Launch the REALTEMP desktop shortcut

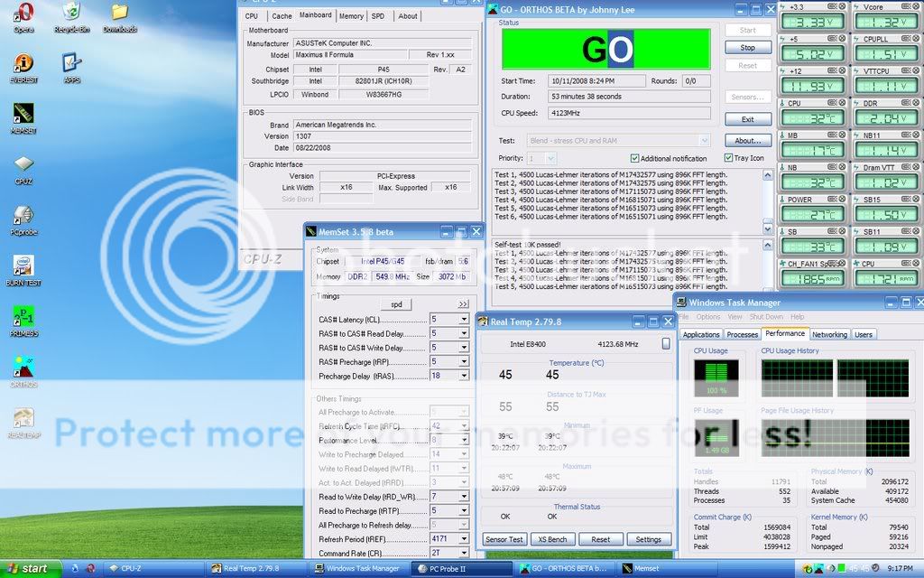click(x=23, y=423)
